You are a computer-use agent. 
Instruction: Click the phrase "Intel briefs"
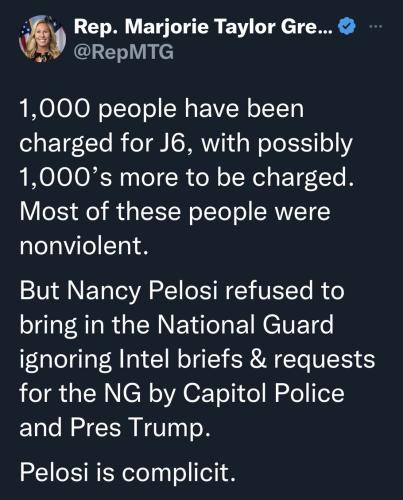click(181, 359)
